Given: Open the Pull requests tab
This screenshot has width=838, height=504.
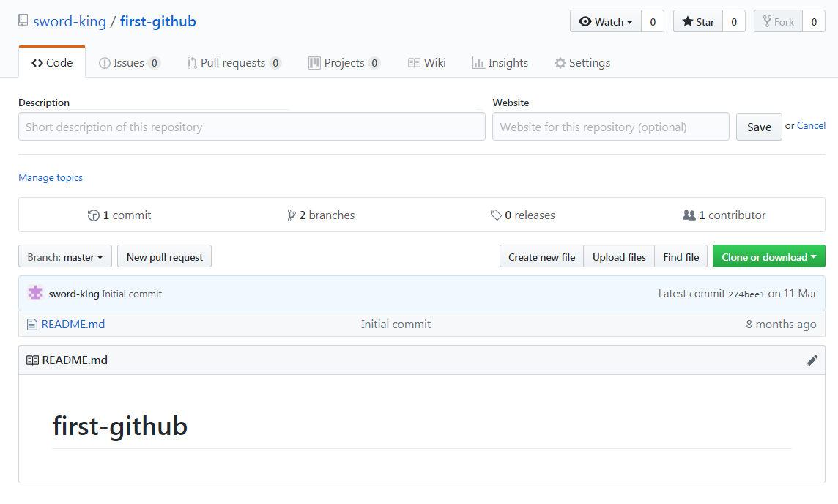Looking at the screenshot, I should (234, 62).
